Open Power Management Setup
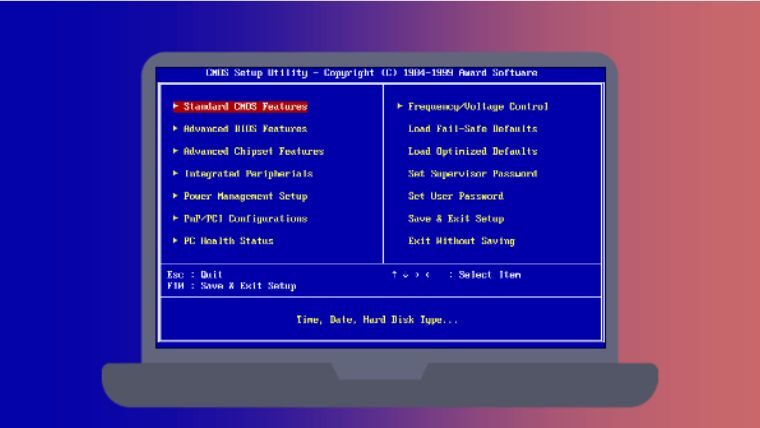Image resolution: width=760 pixels, height=428 pixels. tap(245, 196)
